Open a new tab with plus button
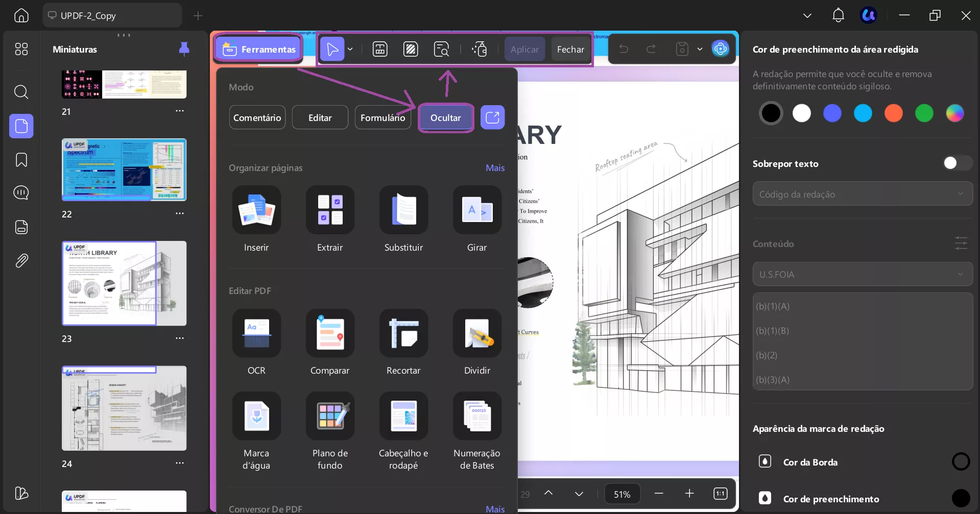 (x=198, y=16)
